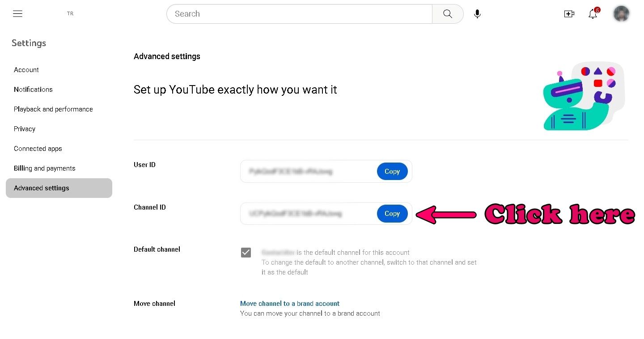
Task: Open Connected apps settings
Action: point(38,149)
